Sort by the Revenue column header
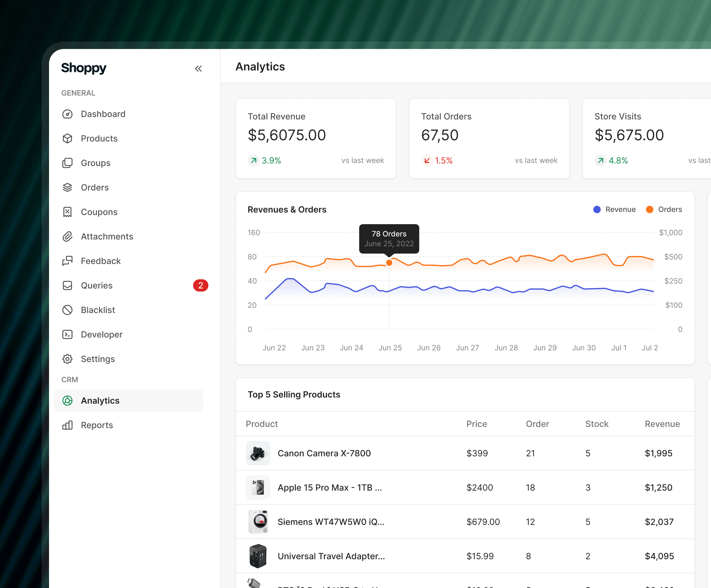Viewport: 711px width, 588px height. click(662, 424)
